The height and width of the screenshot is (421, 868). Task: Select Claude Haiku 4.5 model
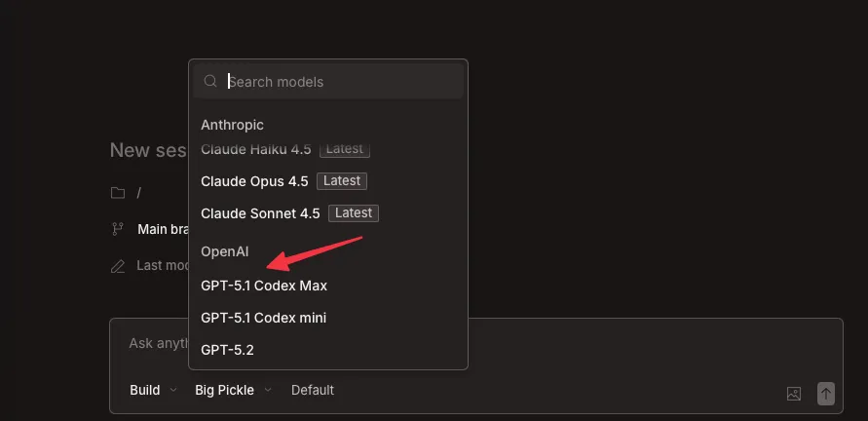pyautogui.click(x=255, y=150)
